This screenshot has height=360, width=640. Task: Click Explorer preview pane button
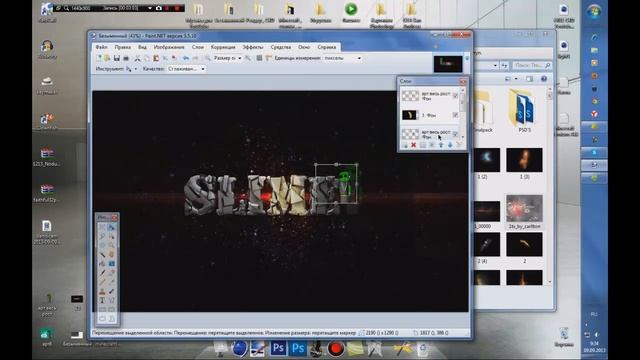(529, 79)
